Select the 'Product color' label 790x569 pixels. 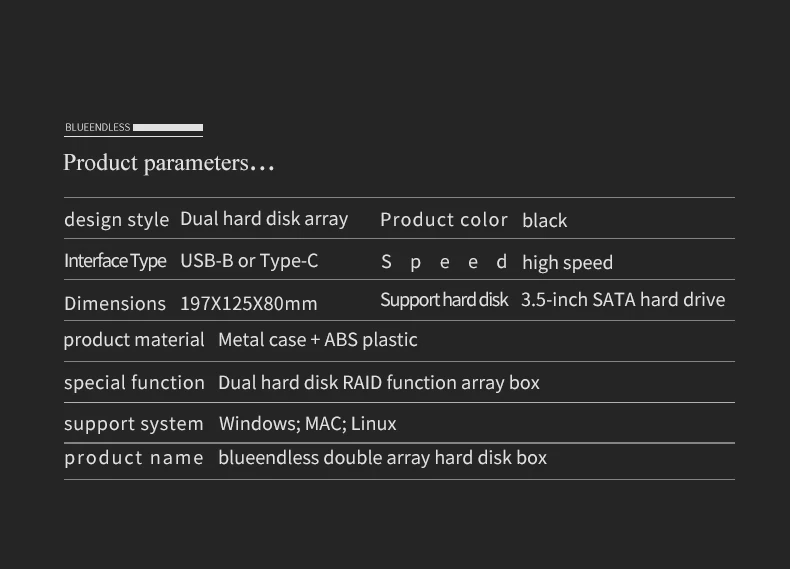click(x=444, y=220)
